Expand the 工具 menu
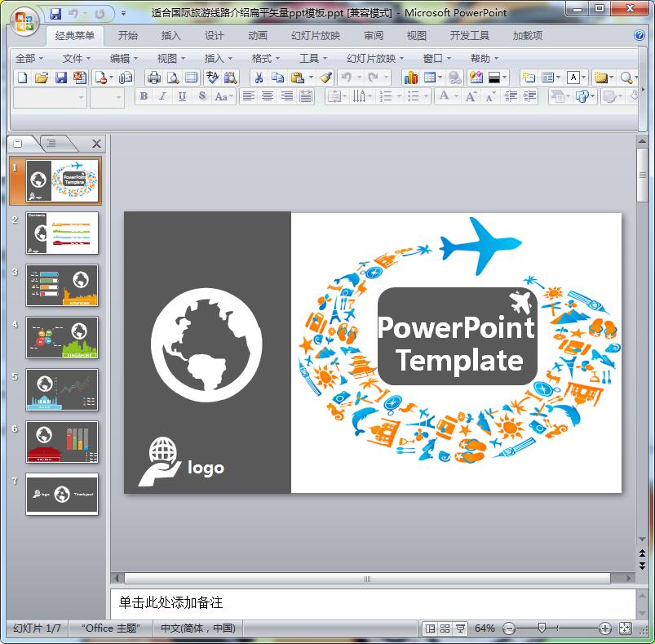655x644 pixels. click(313, 59)
